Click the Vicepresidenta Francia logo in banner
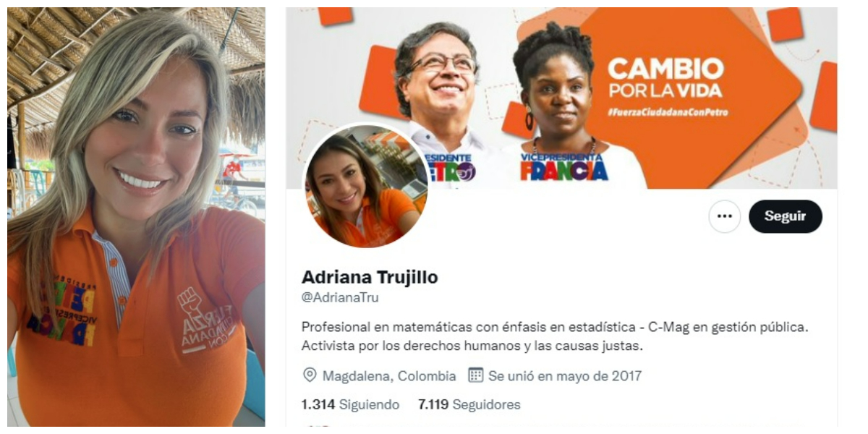Image resolution: width=868 pixels, height=434 pixels. (x=564, y=167)
